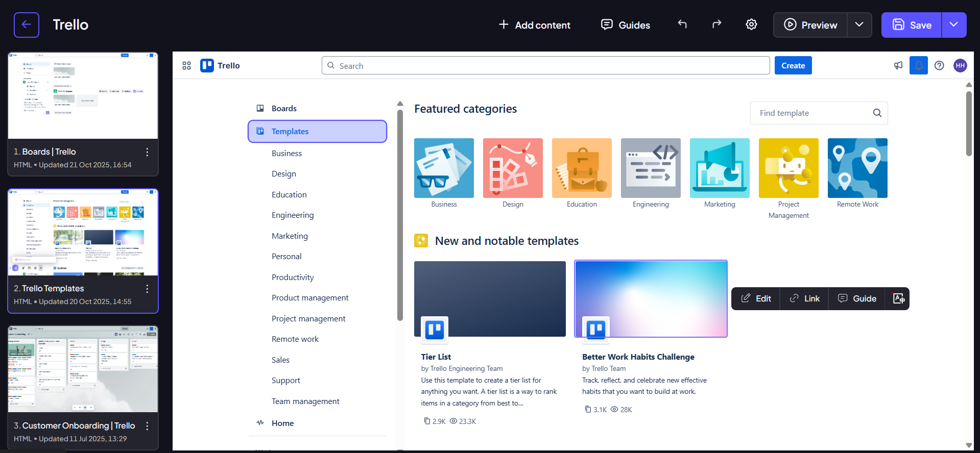Click the Save button
980x453 pixels.
point(912,25)
